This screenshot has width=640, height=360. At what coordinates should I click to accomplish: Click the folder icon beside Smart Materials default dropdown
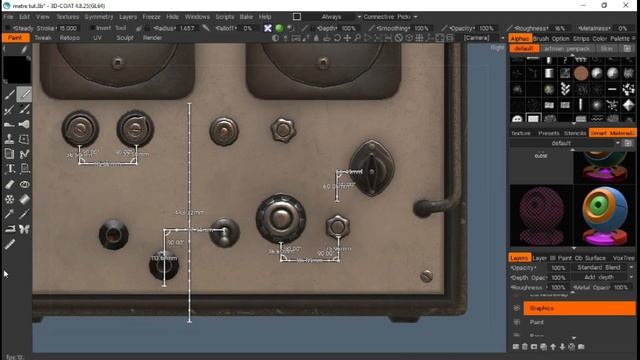click(628, 143)
